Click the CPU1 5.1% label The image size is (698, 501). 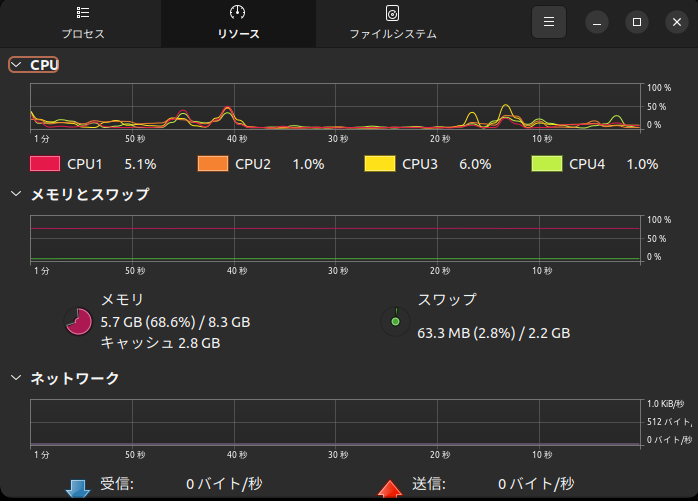(112, 164)
